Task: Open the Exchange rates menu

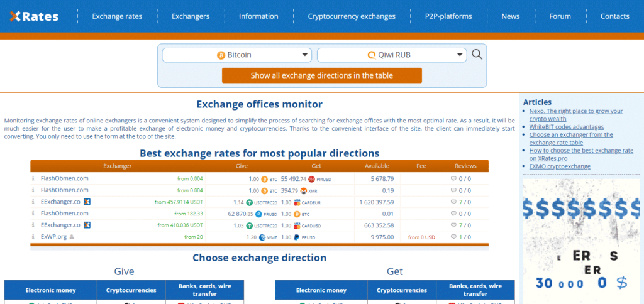Action: tap(117, 16)
